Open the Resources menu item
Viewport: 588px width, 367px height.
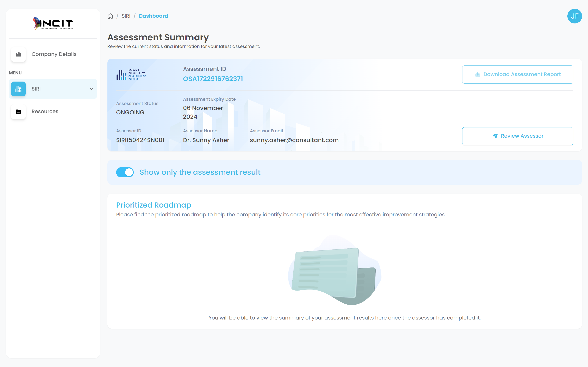(x=45, y=111)
